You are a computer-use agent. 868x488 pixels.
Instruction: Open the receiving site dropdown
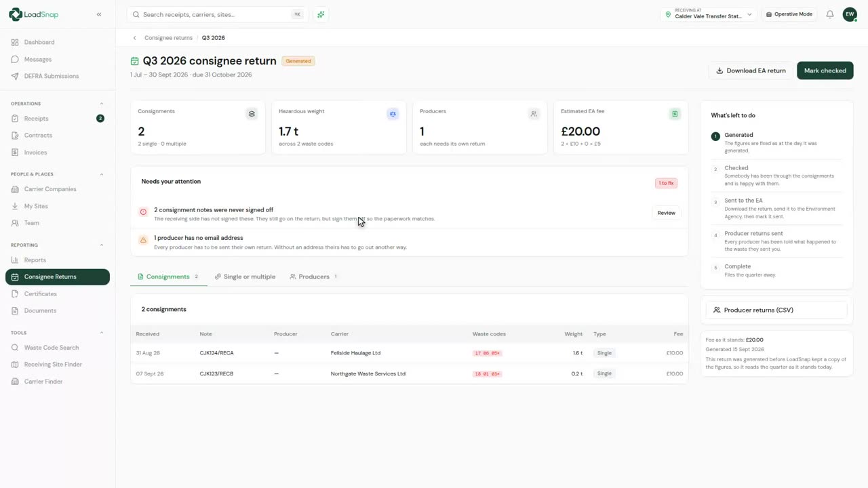(x=708, y=14)
